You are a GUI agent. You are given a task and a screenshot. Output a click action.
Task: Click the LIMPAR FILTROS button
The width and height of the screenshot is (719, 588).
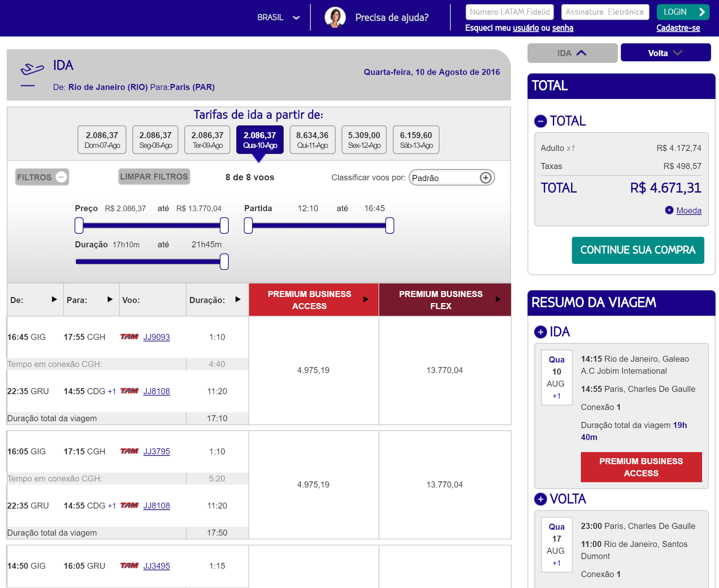pyautogui.click(x=154, y=177)
